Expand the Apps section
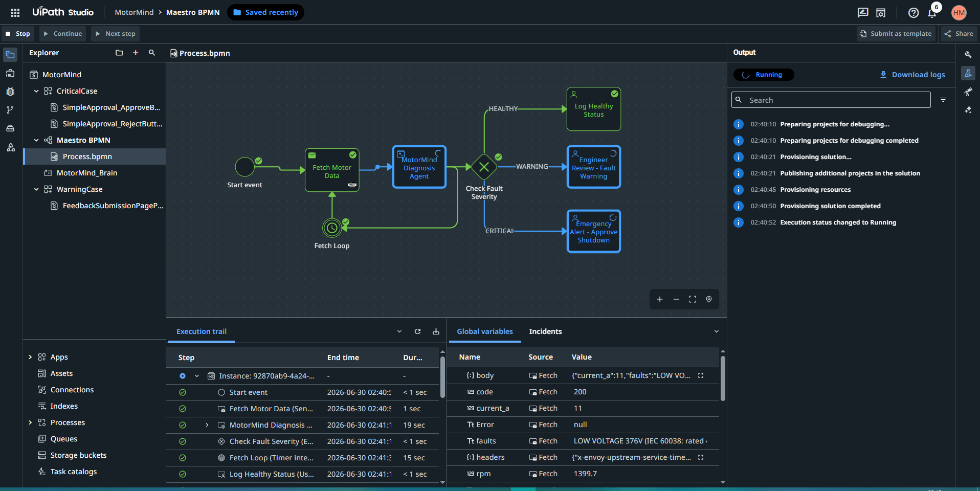 [30, 357]
